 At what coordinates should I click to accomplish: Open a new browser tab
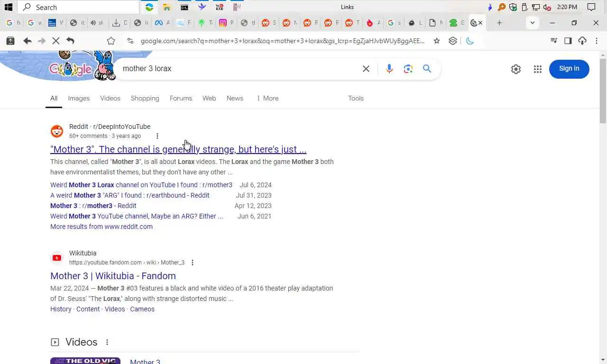pos(499,23)
